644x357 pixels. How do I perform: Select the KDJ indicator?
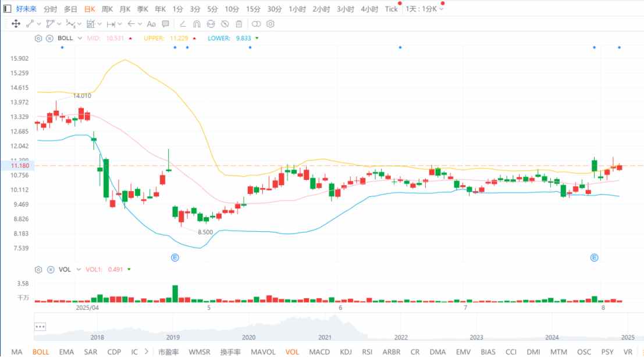point(346,352)
